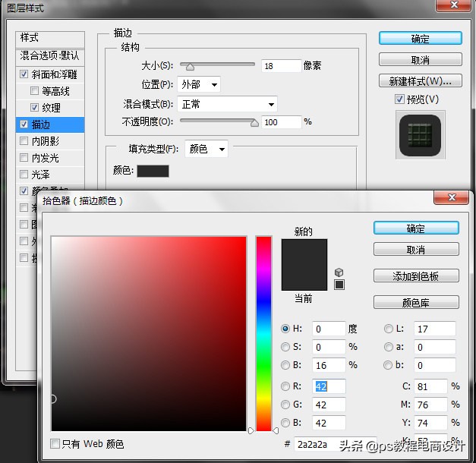Click the web-safe color square under the cube
The image size is (476, 463).
pyautogui.click(x=339, y=285)
